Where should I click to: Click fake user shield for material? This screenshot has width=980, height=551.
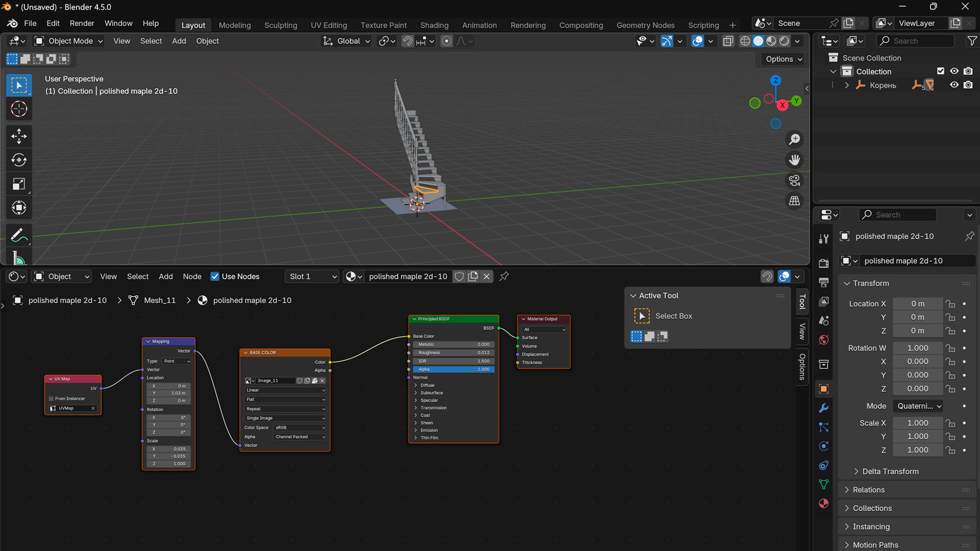click(459, 276)
